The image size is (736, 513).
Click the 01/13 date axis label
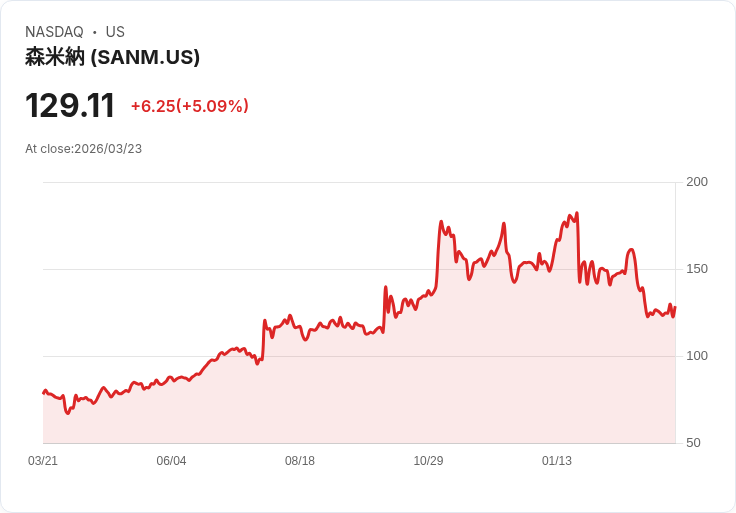(557, 461)
